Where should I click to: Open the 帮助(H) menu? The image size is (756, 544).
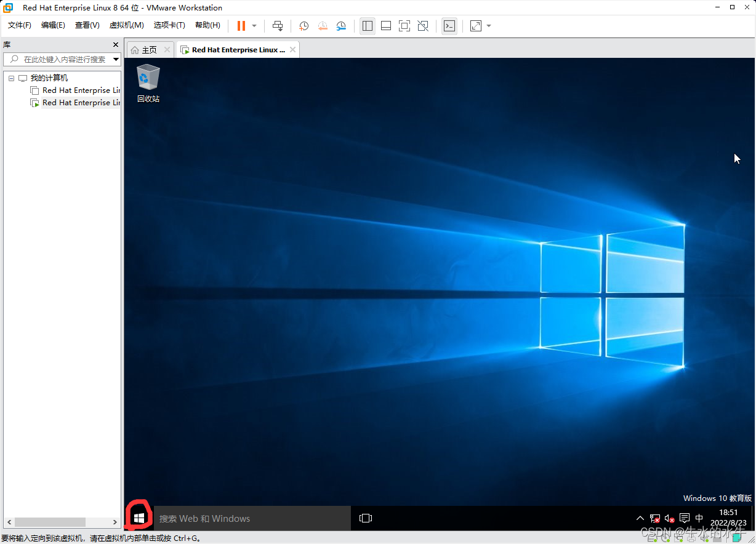[x=207, y=25]
